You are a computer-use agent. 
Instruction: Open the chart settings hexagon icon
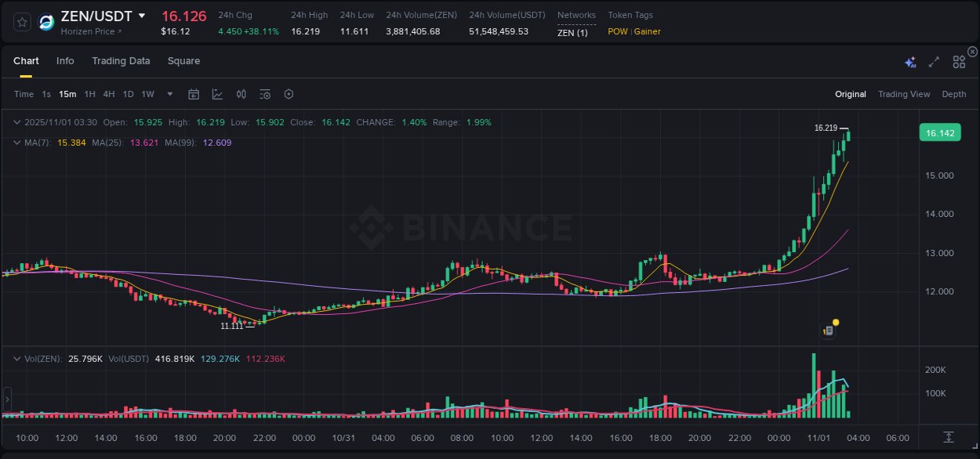tap(289, 94)
